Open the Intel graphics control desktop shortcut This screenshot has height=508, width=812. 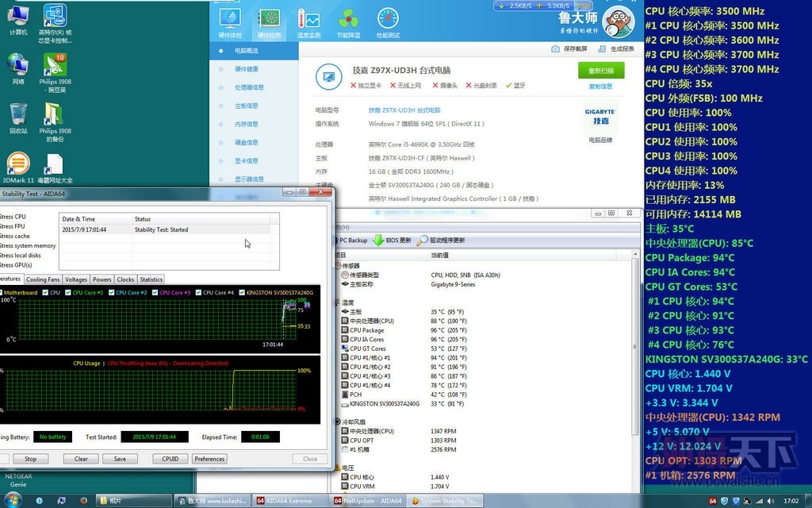point(55,23)
